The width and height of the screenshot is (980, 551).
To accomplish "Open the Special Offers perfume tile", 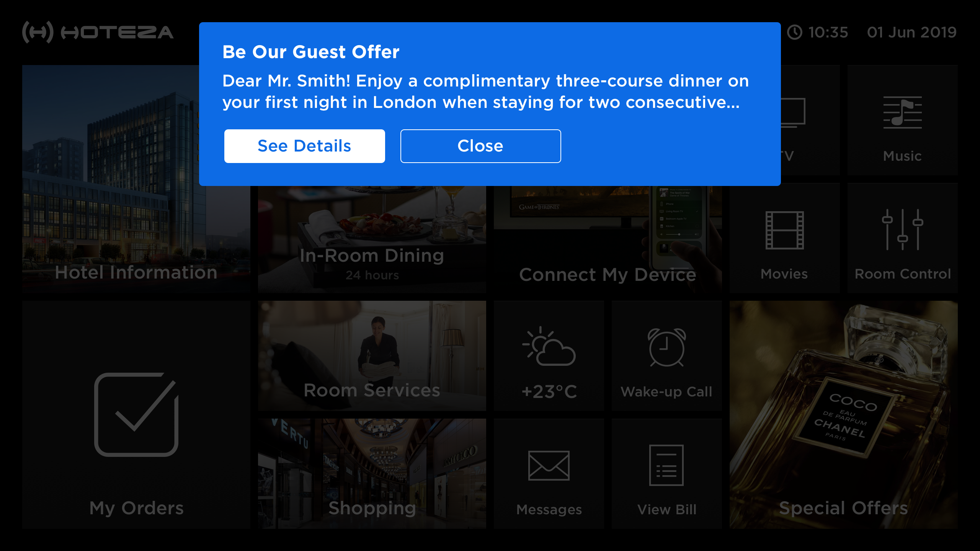I will click(x=843, y=415).
